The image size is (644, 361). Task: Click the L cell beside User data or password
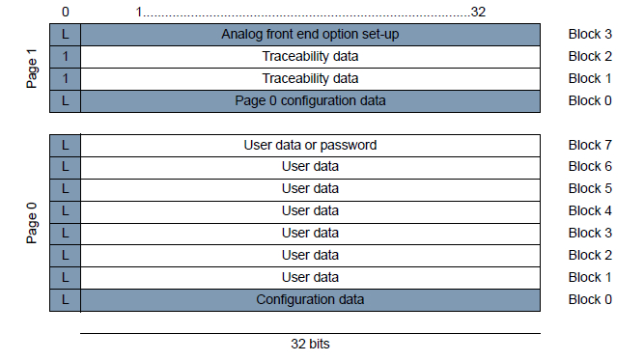pos(66,146)
